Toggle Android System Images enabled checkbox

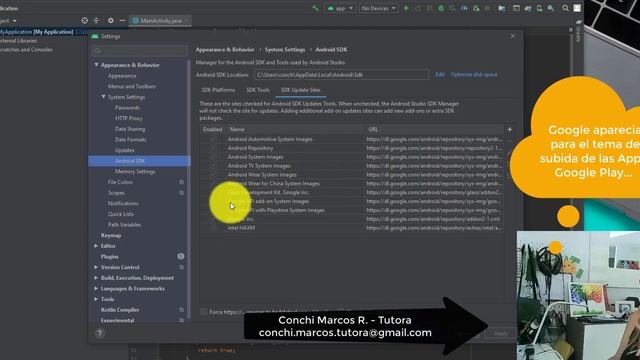213,157
